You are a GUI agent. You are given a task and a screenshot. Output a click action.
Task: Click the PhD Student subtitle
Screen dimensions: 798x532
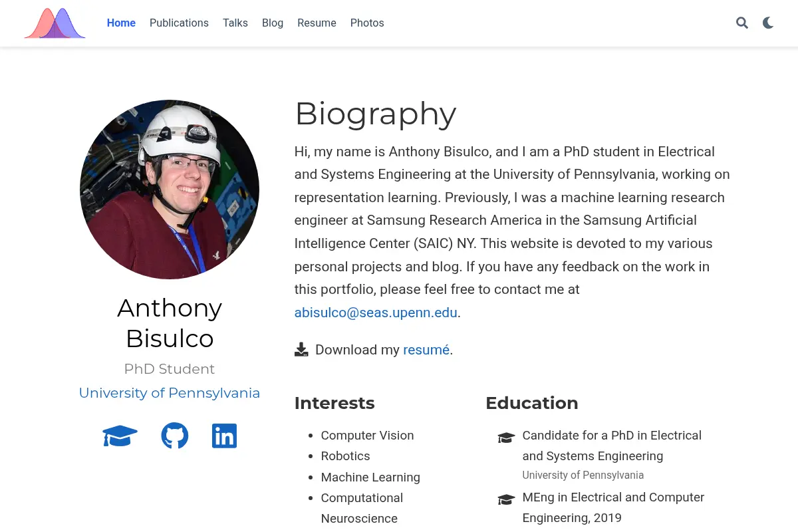(170, 369)
